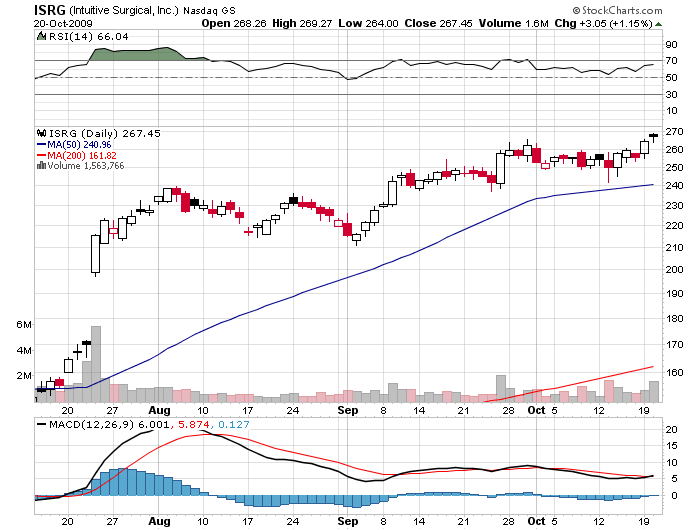Click the Aug label on the price chart axis
700x530 pixels.
click(x=159, y=410)
